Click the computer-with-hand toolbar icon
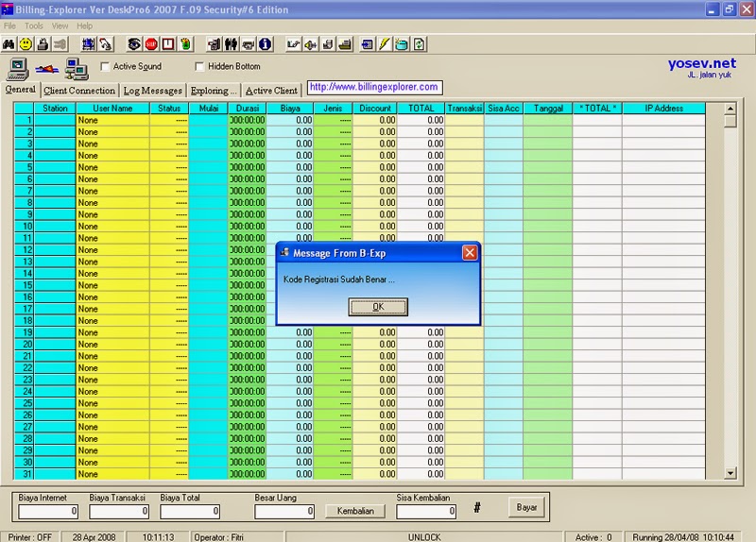This screenshot has width=756, height=542. coord(215,44)
